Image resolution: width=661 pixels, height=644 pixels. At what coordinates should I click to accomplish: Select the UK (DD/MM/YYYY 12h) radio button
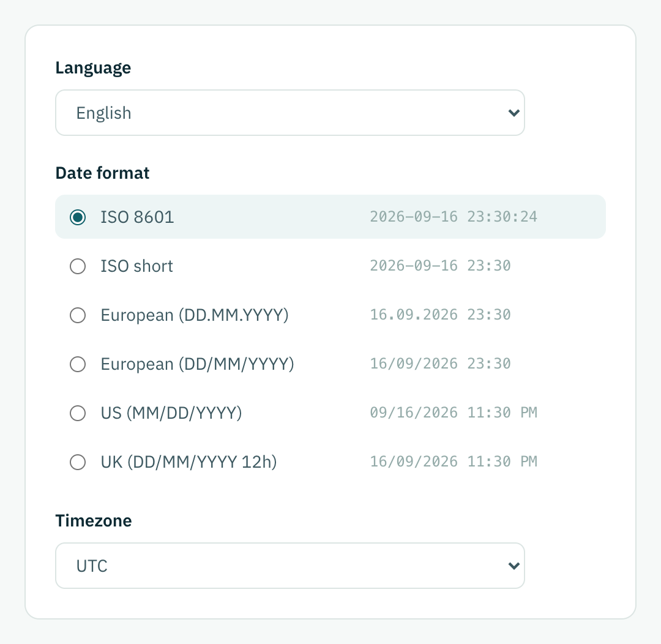pos(78,462)
